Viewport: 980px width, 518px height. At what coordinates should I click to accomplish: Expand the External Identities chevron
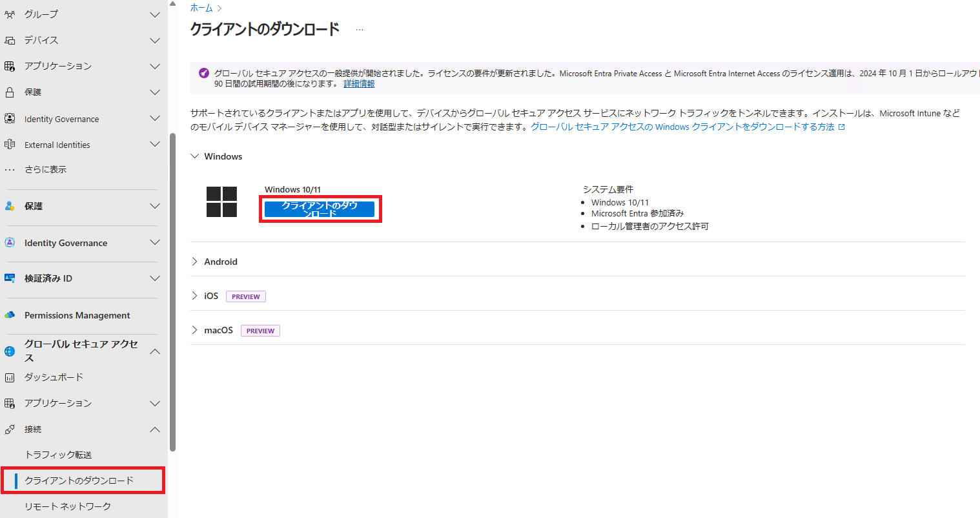[x=155, y=144]
